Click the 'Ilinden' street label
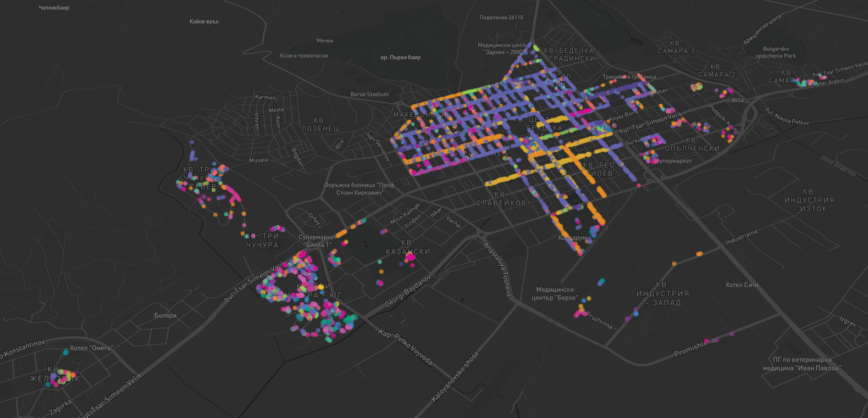This screenshot has width=868, height=418. click(412, 220)
